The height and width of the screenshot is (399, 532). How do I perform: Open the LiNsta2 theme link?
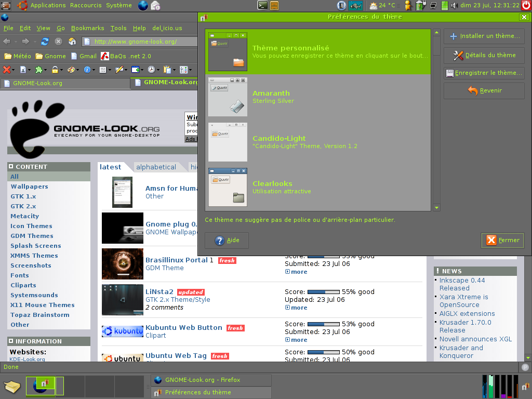159,292
